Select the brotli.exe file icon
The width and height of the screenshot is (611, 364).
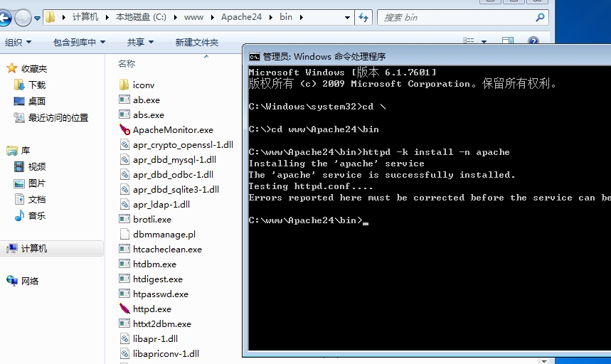point(124,219)
